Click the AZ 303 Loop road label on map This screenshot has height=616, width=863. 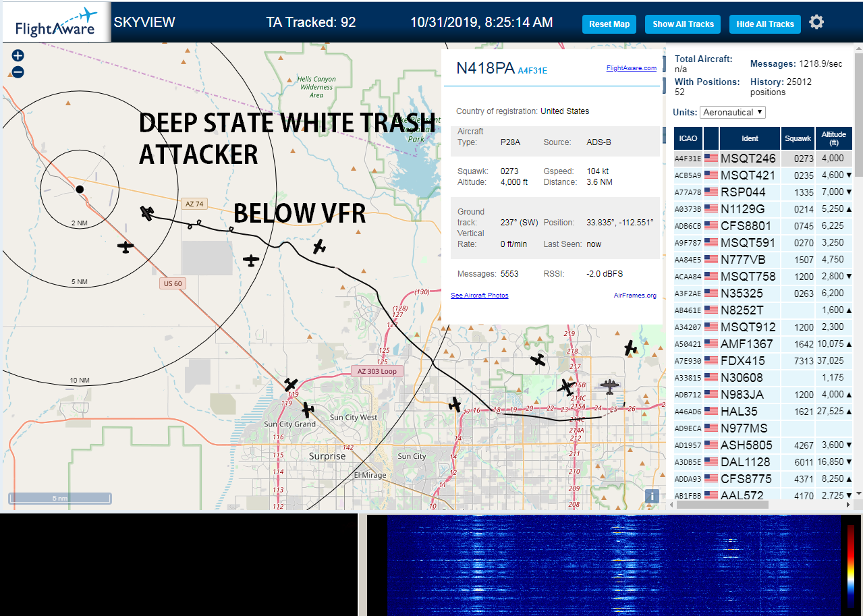[x=378, y=372]
